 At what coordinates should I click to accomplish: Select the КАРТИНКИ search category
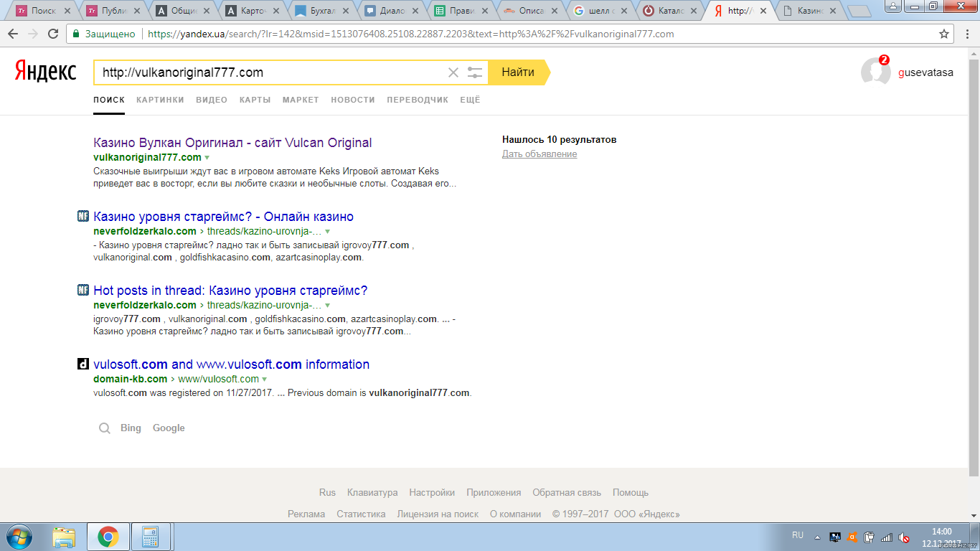point(160,100)
